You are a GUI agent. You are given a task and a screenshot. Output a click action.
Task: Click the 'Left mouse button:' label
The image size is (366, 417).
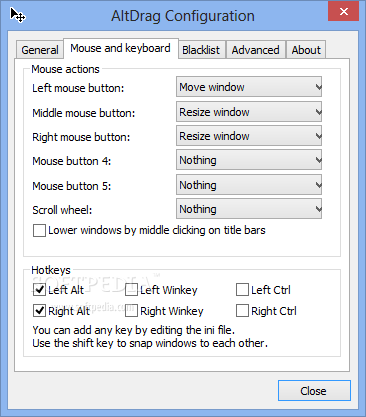78,88
